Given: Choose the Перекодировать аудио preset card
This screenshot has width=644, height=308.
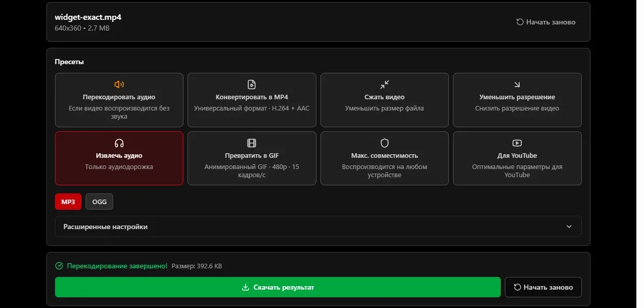Looking at the screenshot, I should pyautogui.click(x=119, y=100).
